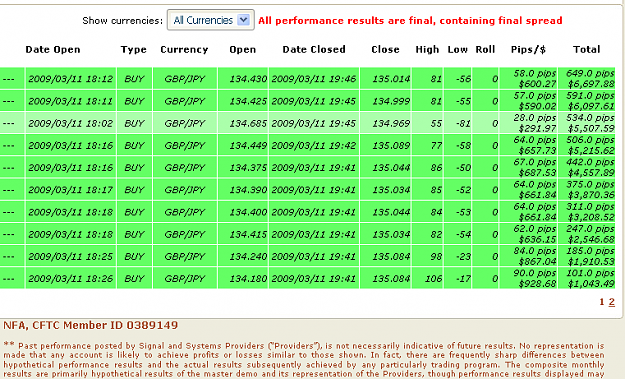Click open price 134.240

pyautogui.click(x=248, y=256)
